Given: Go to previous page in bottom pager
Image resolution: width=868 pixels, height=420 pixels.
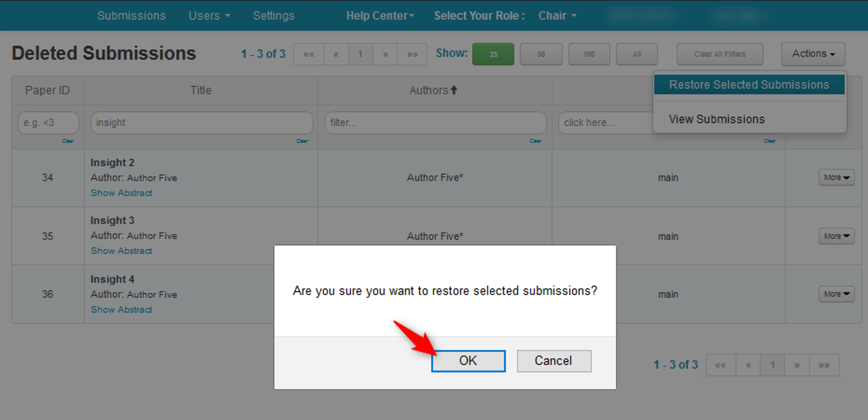Looking at the screenshot, I should pos(749,365).
